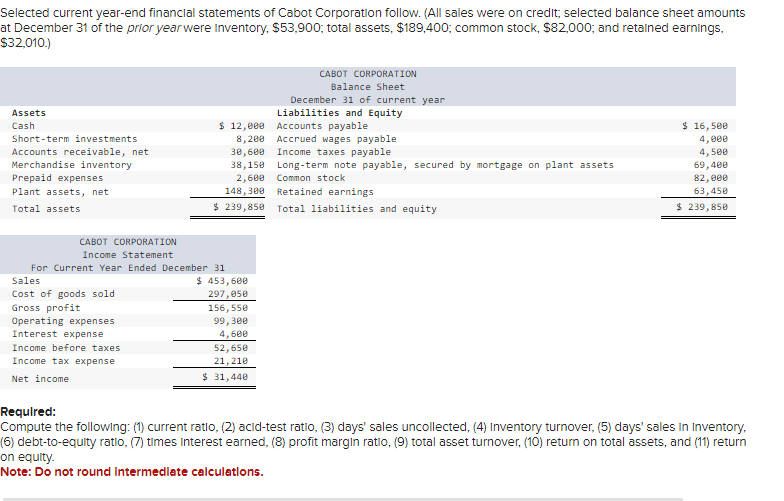The width and height of the screenshot is (784, 501).
Task: Select the Cost of goods sold value 297,050
Action: pyautogui.click(x=228, y=294)
